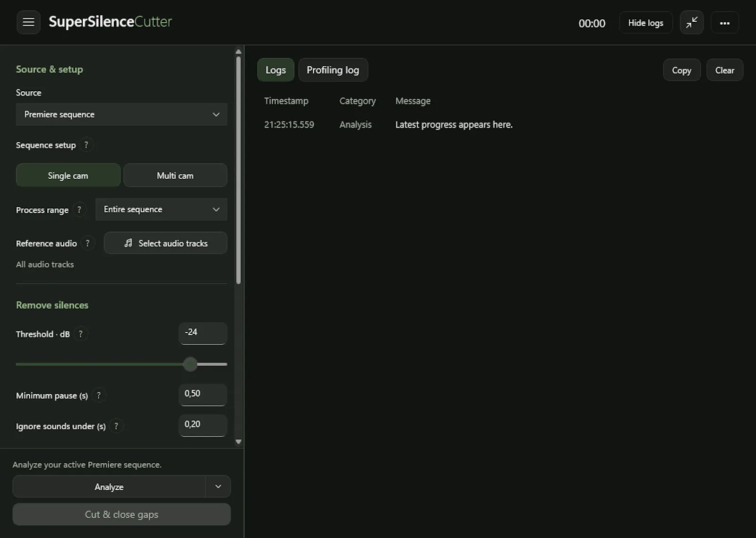Show help for Threshold dB
The height and width of the screenshot is (538, 756).
click(81, 334)
